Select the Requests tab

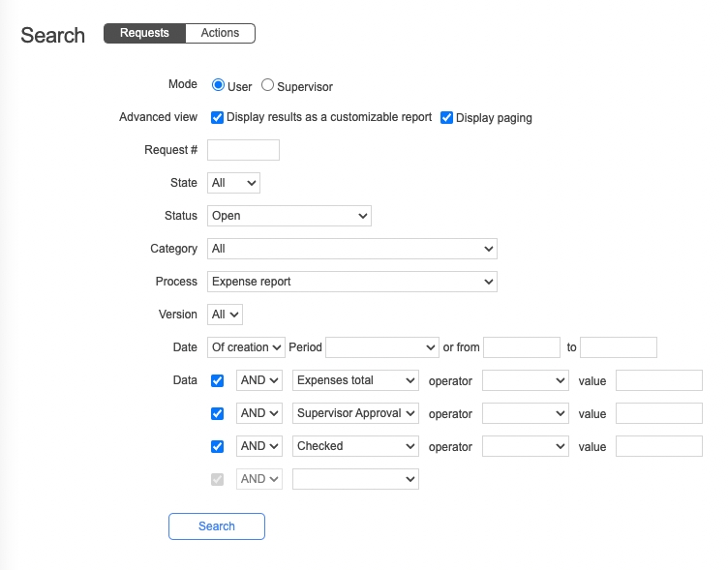(x=144, y=34)
